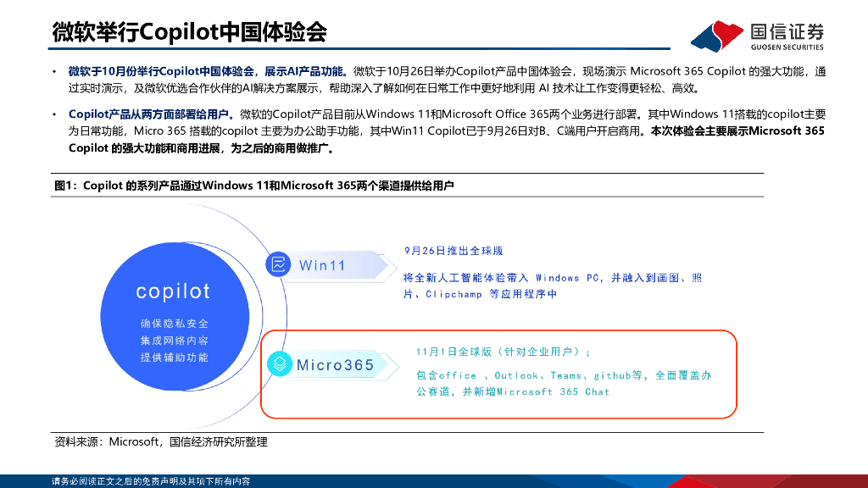
Task: Click the text 公赛道，并新增Microsoft 365 Chat
Action: (x=513, y=391)
